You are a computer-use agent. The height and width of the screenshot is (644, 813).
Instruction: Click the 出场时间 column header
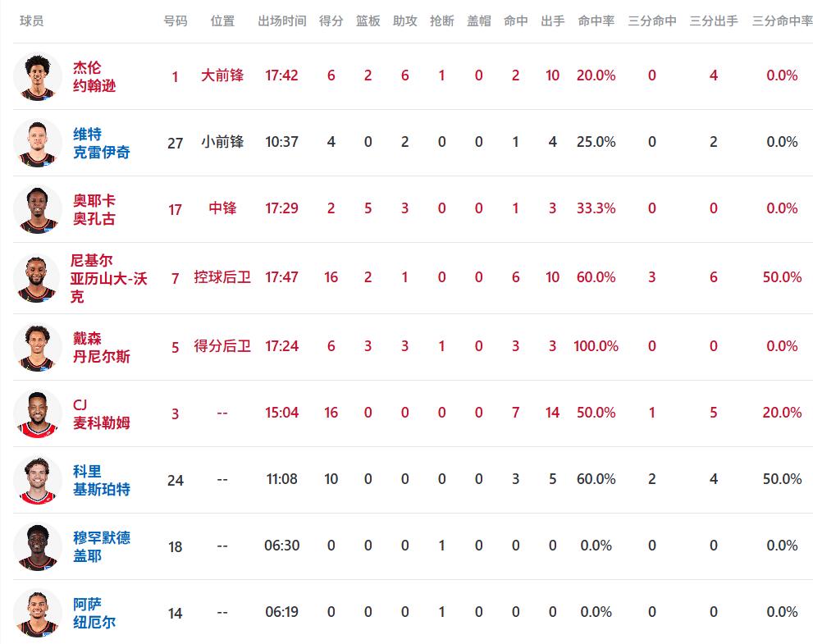pyautogui.click(x=281, y=21)
